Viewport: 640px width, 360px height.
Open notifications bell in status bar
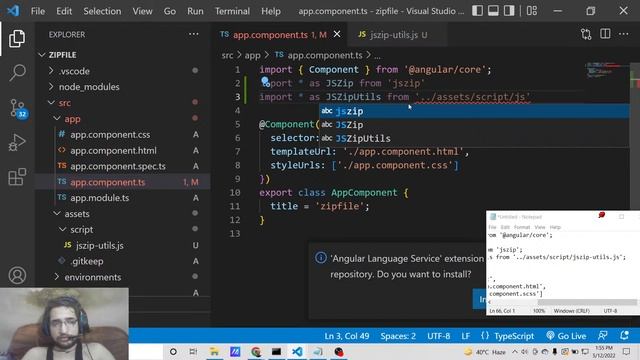pyautogui.click(x=624, y=336)
